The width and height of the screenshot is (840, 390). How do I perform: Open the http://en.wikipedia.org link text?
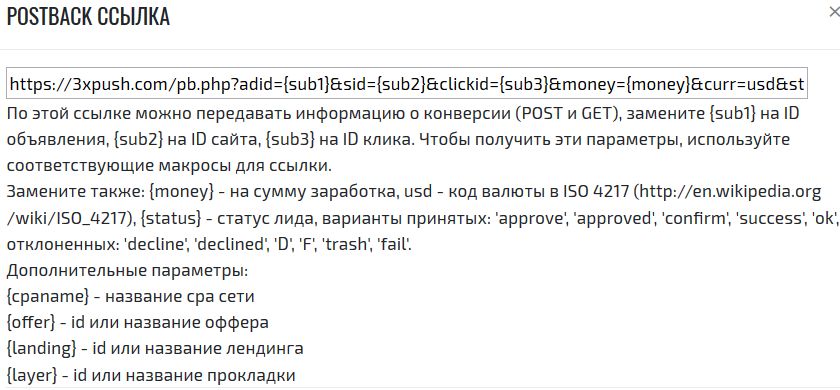pos(727,192)
